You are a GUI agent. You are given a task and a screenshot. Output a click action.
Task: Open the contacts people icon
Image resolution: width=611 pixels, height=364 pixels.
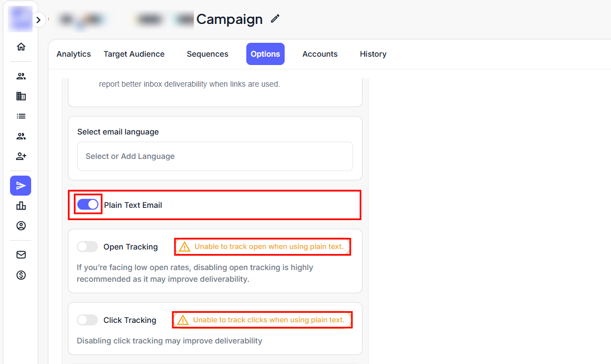[x=21, y=76]
